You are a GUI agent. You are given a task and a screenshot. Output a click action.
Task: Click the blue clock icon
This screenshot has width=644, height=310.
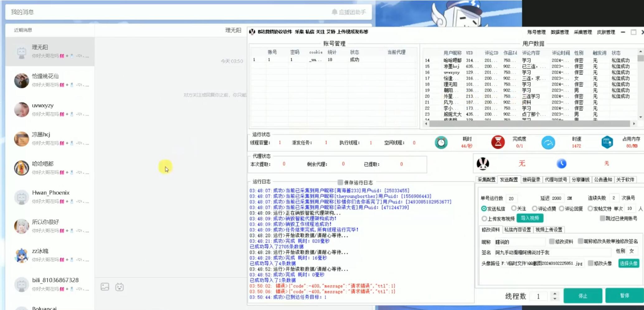561,163
